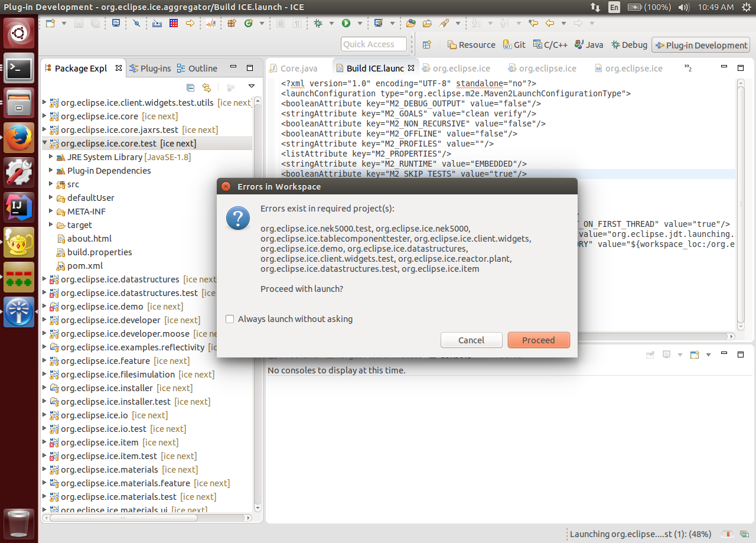This screenshot has height=543, width=756.
Task: Click the Pin Console icon
Action: click(x=650, y=355)
